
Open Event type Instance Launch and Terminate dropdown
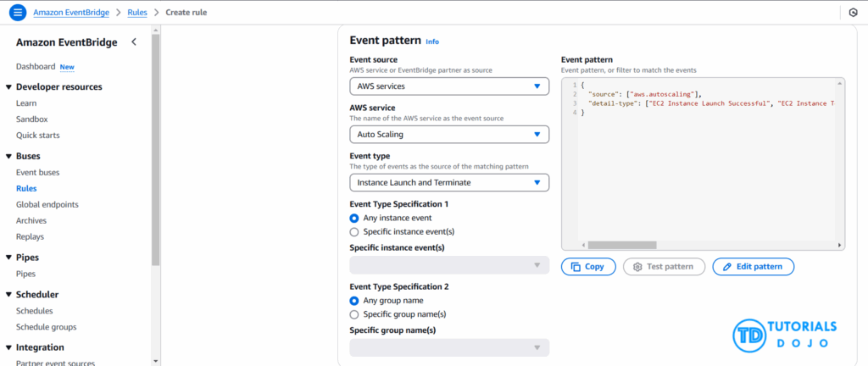(448, 182)
